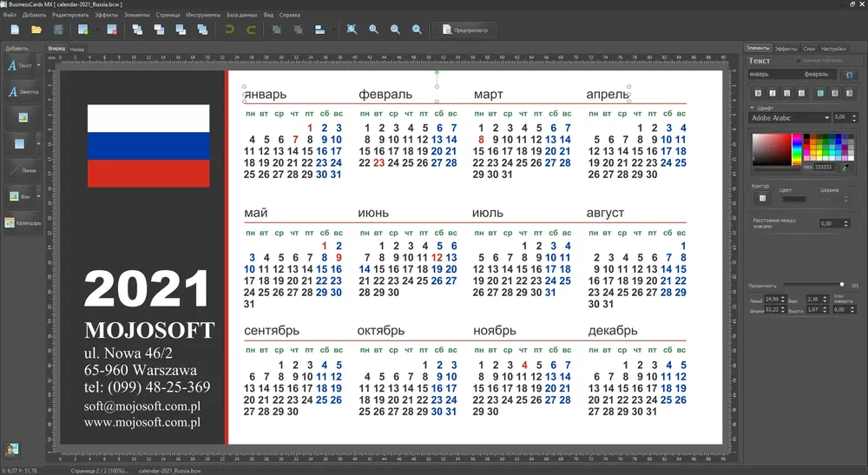Viewport: 868px width, 475px height.
Task: Zoom in with the magnifier plus icon
Action: [x=373, y=30]
